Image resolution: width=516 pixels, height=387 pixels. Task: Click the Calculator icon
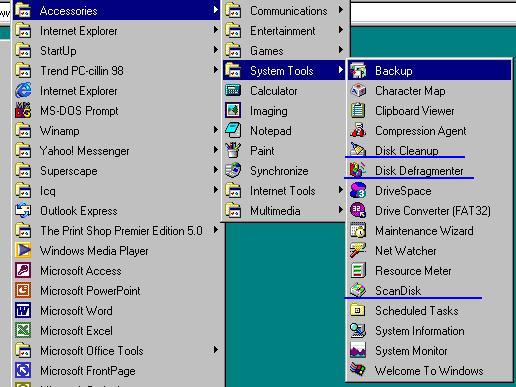233,91
